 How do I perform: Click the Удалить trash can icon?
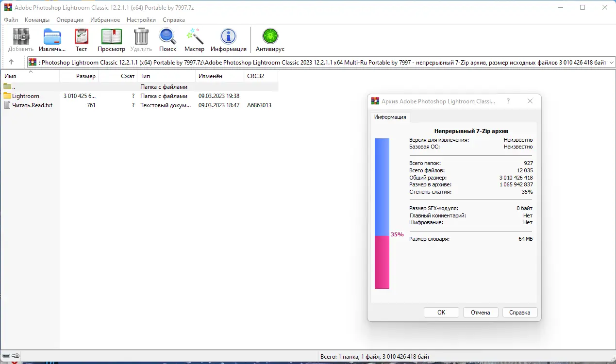[x=141, y=37]
